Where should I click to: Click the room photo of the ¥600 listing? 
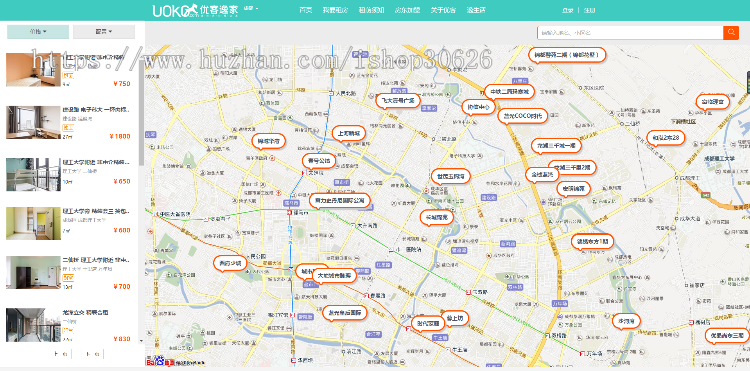(x=33, y=223)
